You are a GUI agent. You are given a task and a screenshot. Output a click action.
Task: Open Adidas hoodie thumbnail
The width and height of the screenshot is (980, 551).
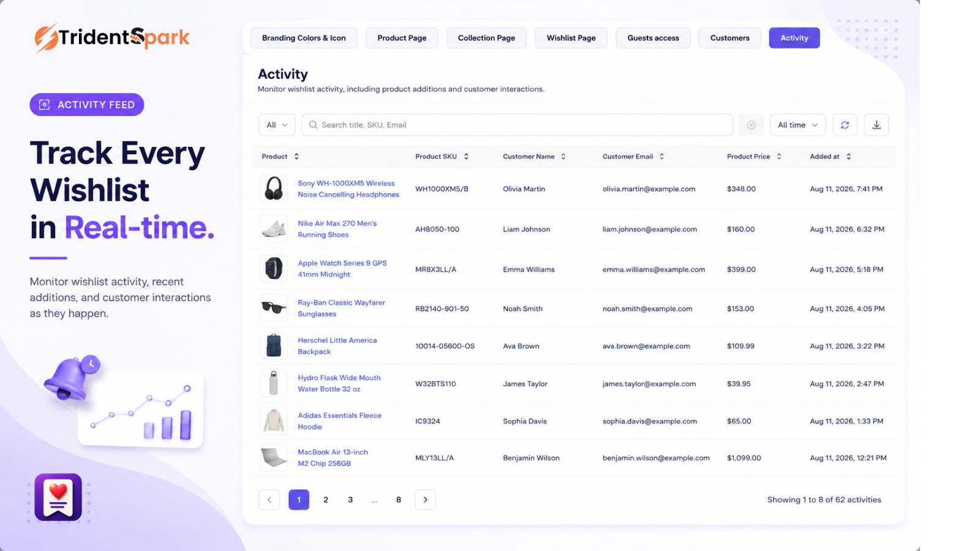click(274, 421)
